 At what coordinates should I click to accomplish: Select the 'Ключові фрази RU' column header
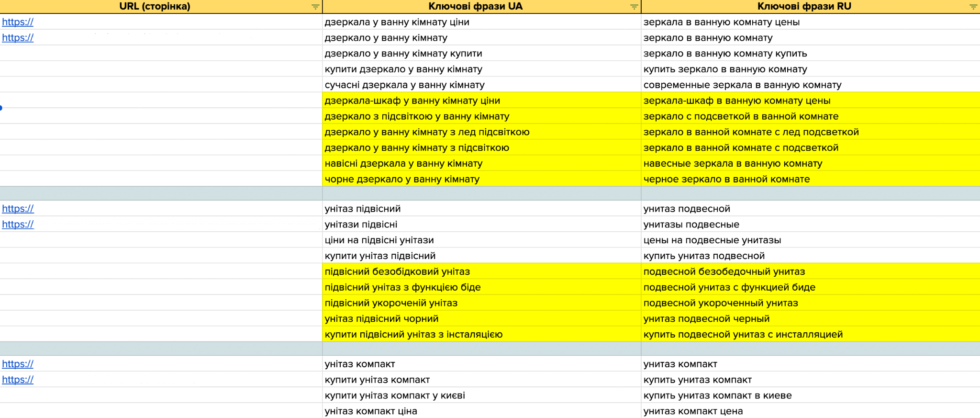(x=804, y=7)
